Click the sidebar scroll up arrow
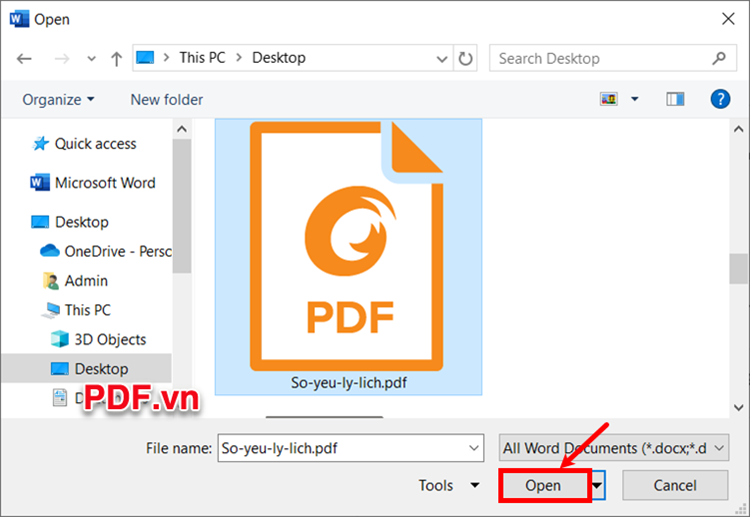The height and width of the screenshot is (517, 750). 181,129
